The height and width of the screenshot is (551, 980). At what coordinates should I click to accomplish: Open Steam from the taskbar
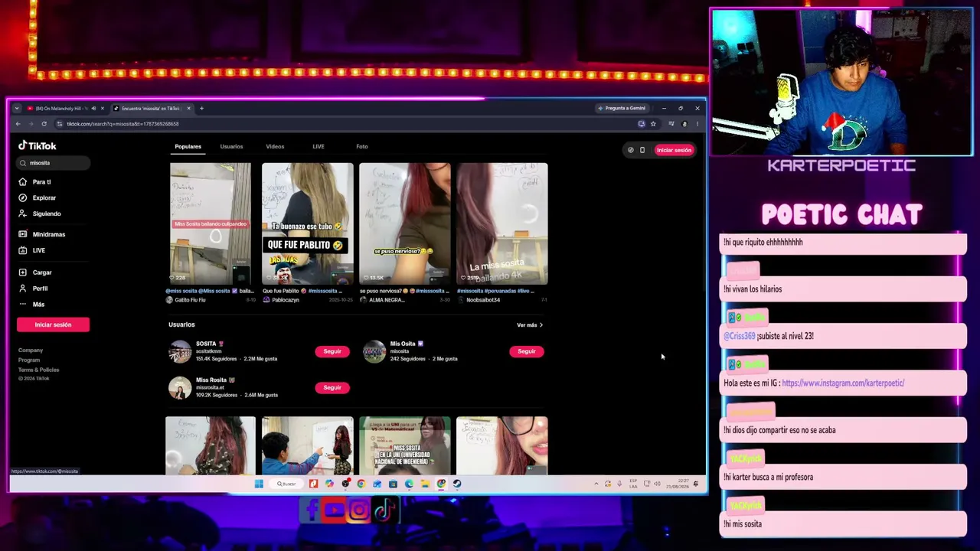pos(457,484)
